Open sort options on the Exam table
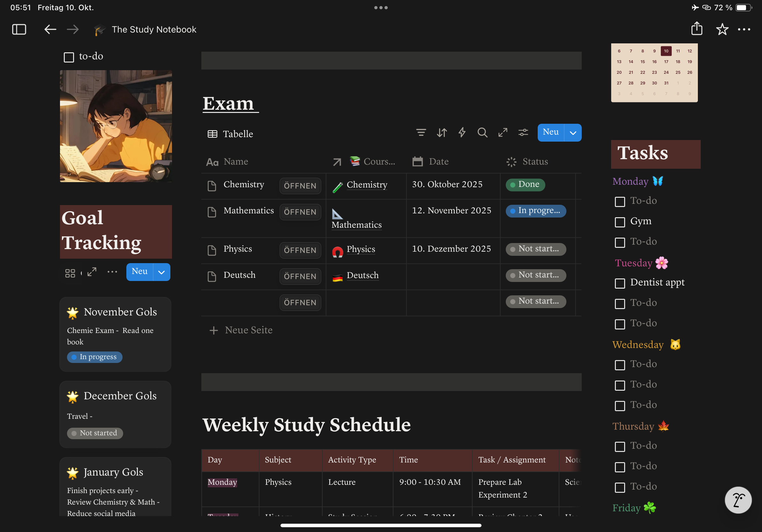The image size is (762, 532). pyautogui.click(x=441, y=132)
